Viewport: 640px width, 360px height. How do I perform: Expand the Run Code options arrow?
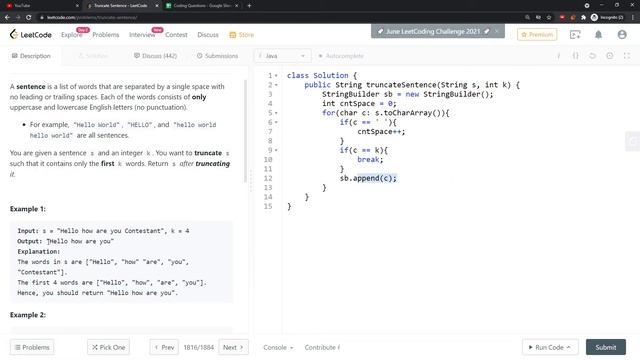(569, 347)
